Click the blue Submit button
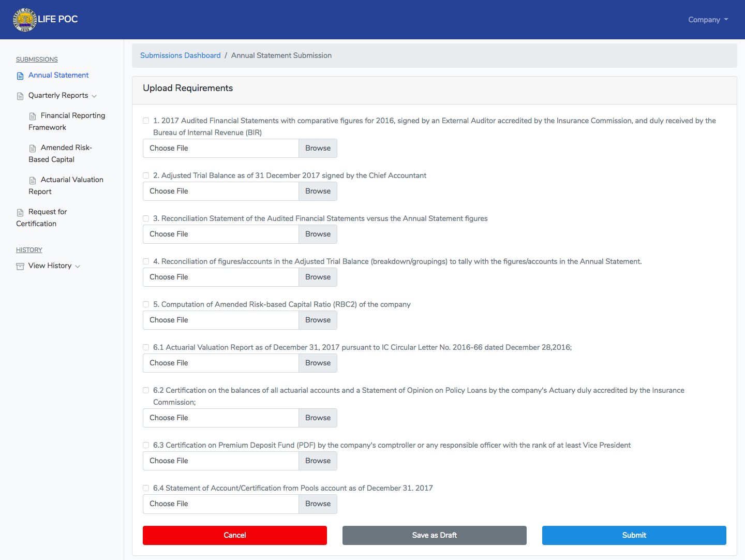The height and width of the screenshot is (560, 745). point(634,535)
